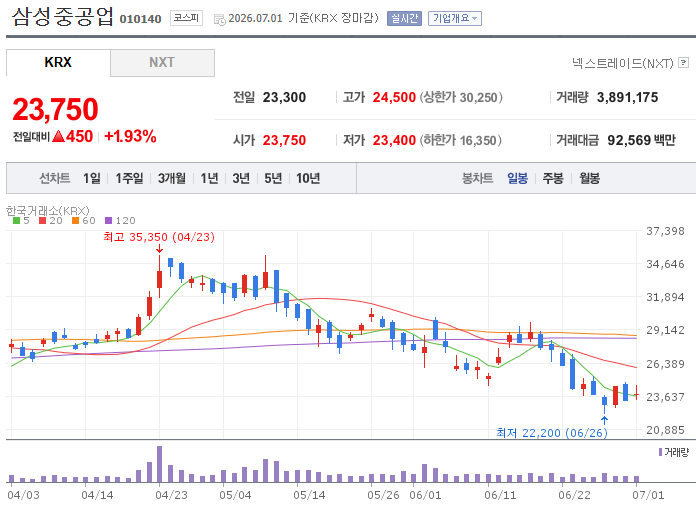696x505 pixels.
Task: Open the Nextrade (NXT) help question icon
Action: pos(684,63)
